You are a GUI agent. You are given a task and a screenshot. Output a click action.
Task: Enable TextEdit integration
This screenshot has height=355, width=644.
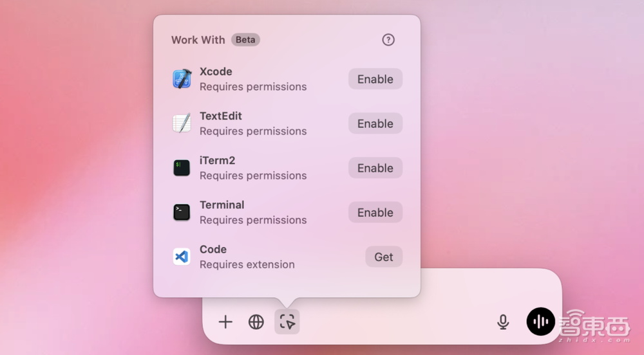(x=375, y=123)
